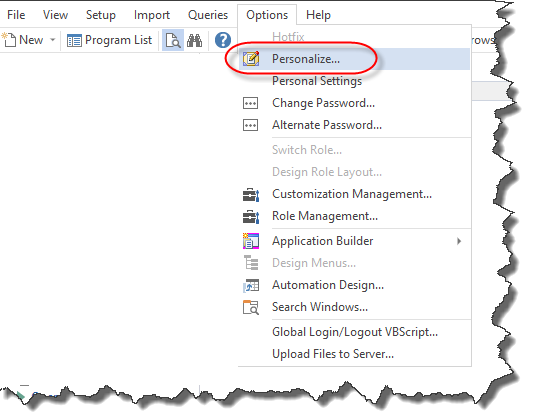
Task: Click the Application Builder icon
Action: pos(251,241)
